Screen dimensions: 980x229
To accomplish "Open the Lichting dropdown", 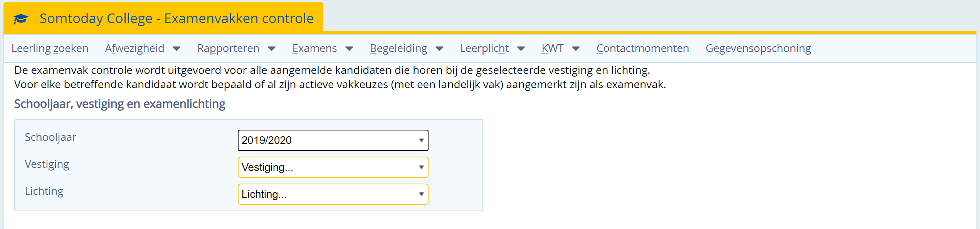I will pyautogui.click(x=333, y=194).
